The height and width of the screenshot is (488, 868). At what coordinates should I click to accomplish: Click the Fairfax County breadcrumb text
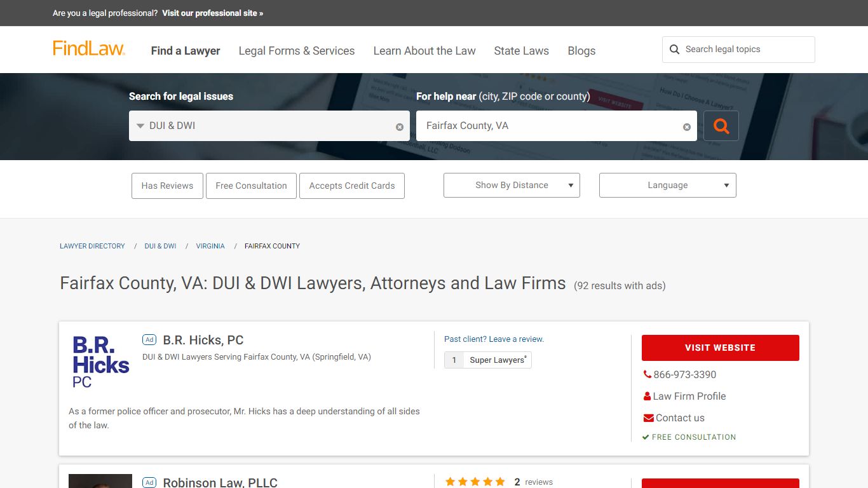click(272, 246)
